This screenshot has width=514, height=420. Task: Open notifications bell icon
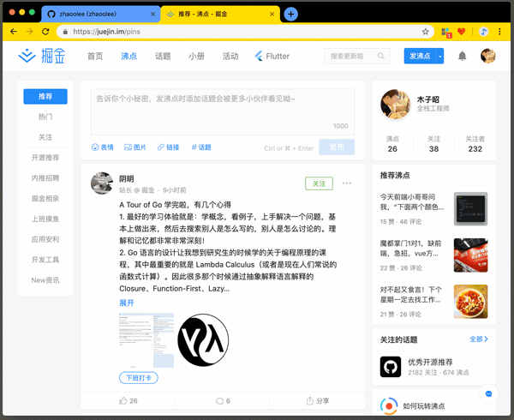click(463, 56)
